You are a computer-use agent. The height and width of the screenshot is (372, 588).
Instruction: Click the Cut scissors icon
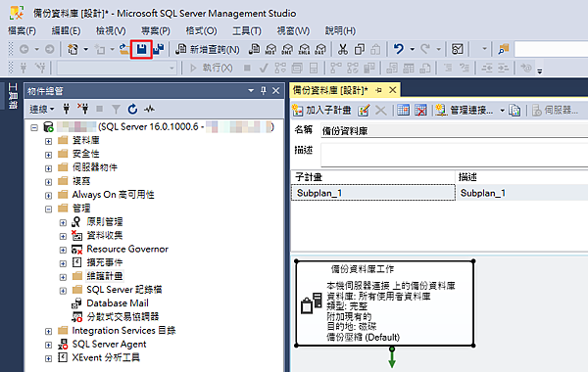point(343,49)
